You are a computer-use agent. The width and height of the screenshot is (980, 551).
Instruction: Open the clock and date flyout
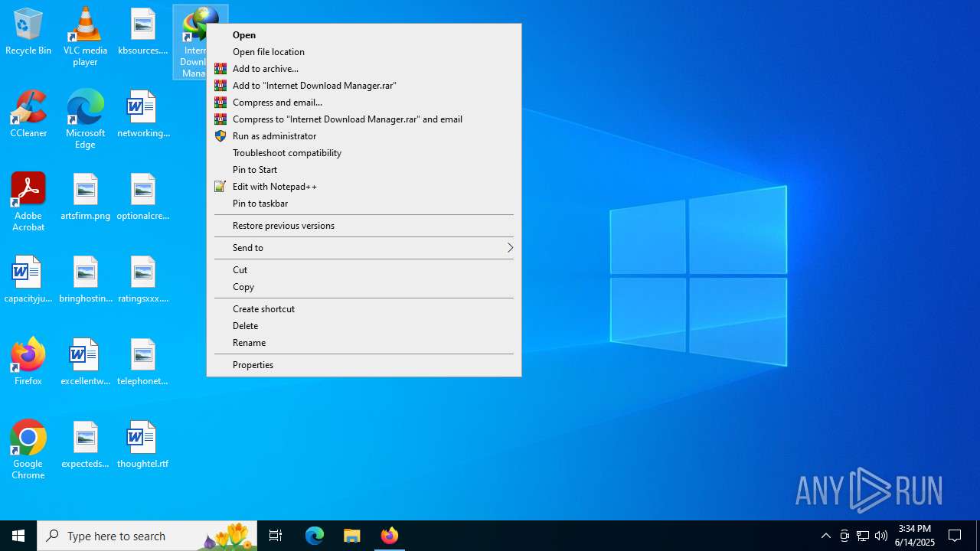tap(915, 536)
